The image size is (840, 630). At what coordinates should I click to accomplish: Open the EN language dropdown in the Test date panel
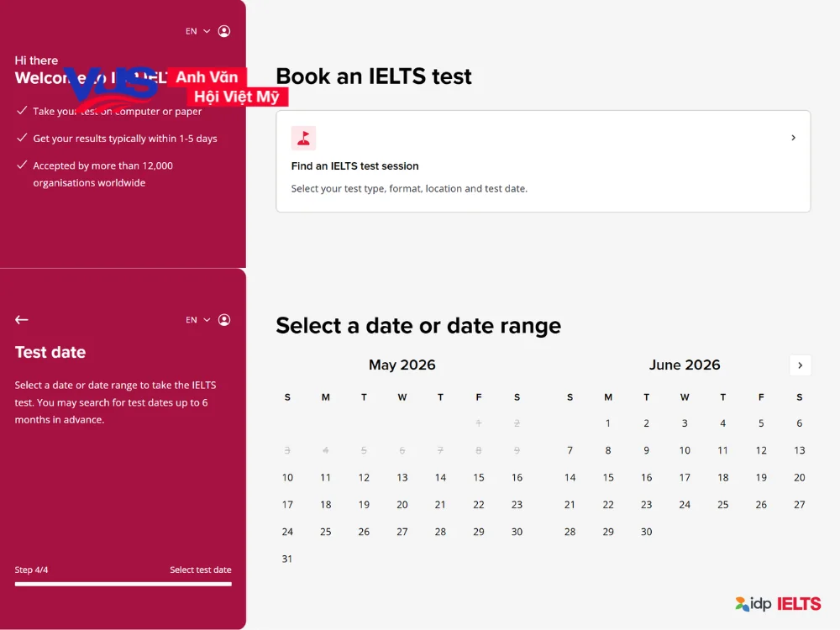[x=197, y=320]
